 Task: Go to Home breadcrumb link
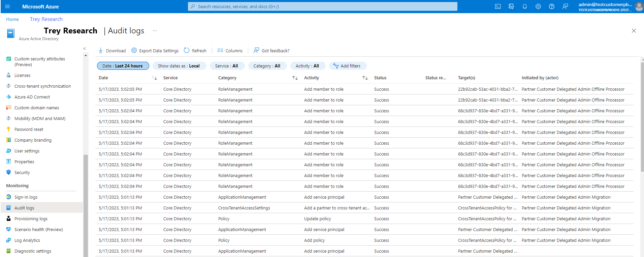(x=12, y=19)
